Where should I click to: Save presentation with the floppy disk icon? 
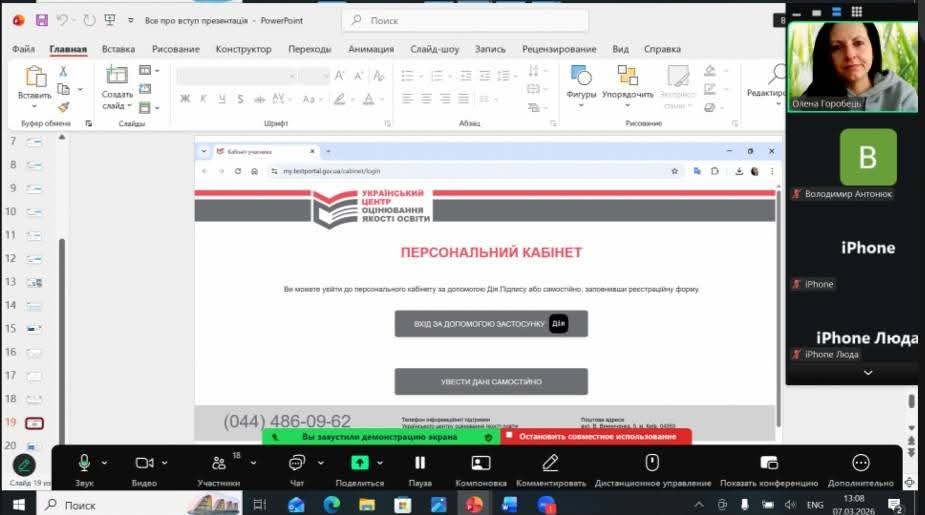coord(41,20)
